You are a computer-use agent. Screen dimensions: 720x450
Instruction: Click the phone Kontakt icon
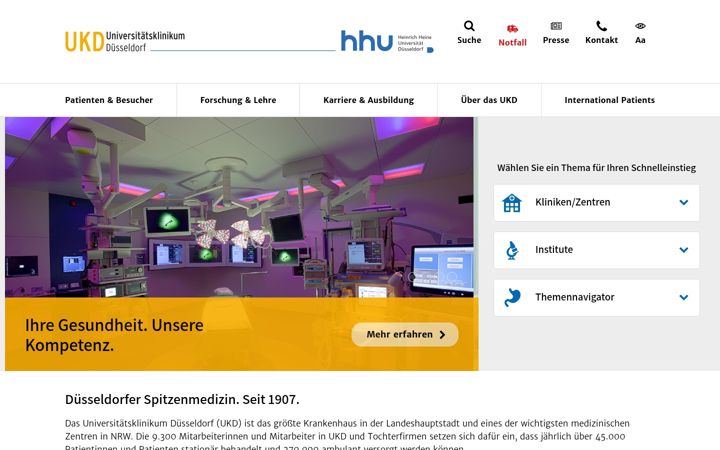(x=601, y=26)
